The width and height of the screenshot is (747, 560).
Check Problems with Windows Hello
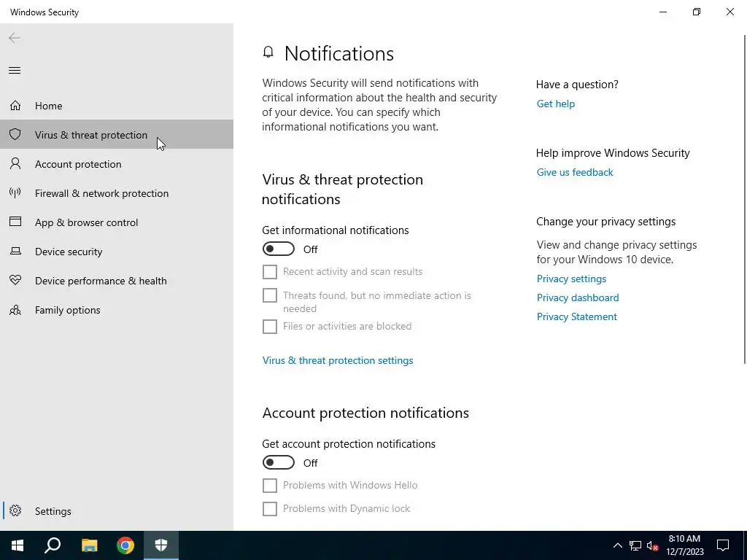(270, 485)
